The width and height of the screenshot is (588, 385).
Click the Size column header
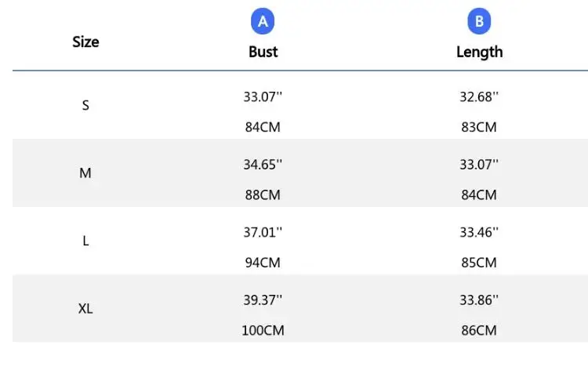pos(85,42)
